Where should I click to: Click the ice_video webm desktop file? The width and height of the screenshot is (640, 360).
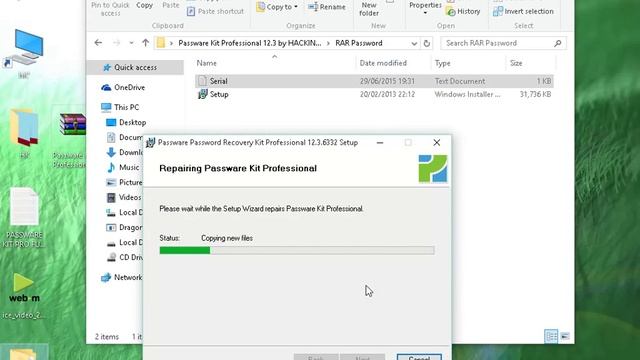(x=24, y=296)
